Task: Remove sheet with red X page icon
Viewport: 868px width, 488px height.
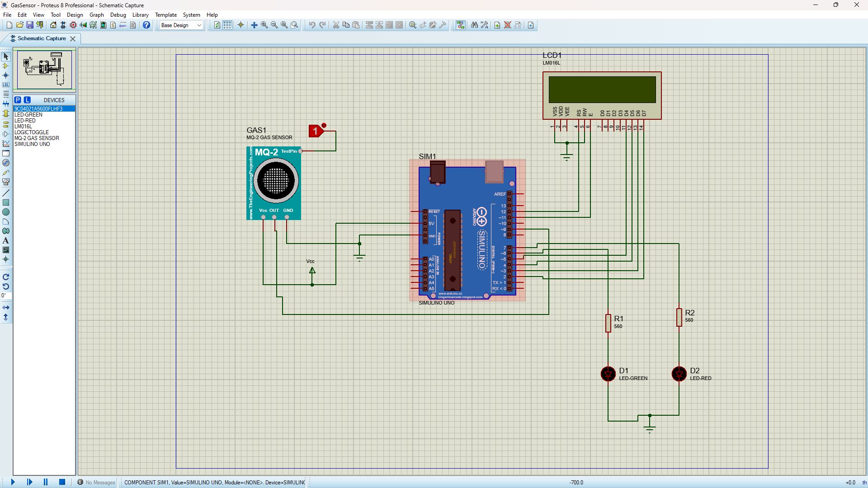Action: click(507, 25)
